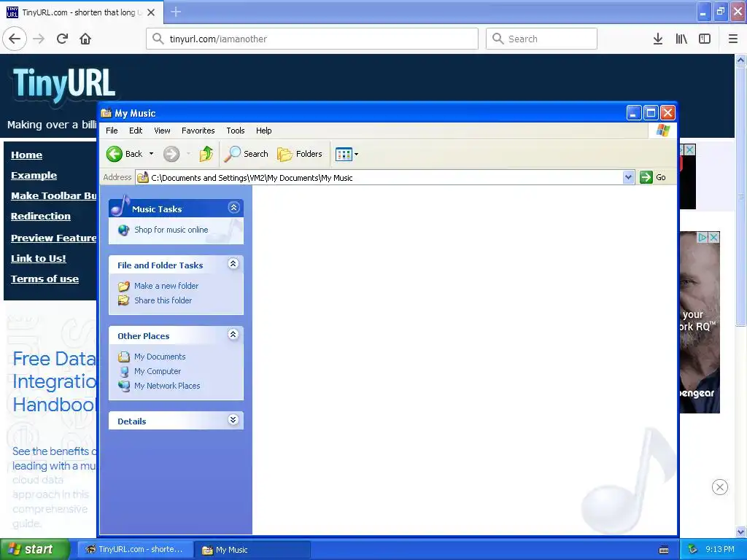Open Firefox downloads arrow icon
The image size is (747, 560).
658,39
